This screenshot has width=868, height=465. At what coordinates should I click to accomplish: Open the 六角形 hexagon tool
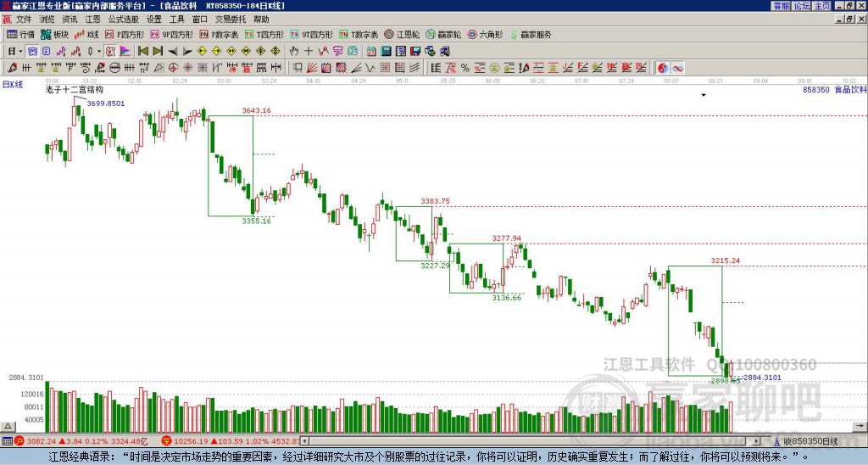tap(485, 34)
